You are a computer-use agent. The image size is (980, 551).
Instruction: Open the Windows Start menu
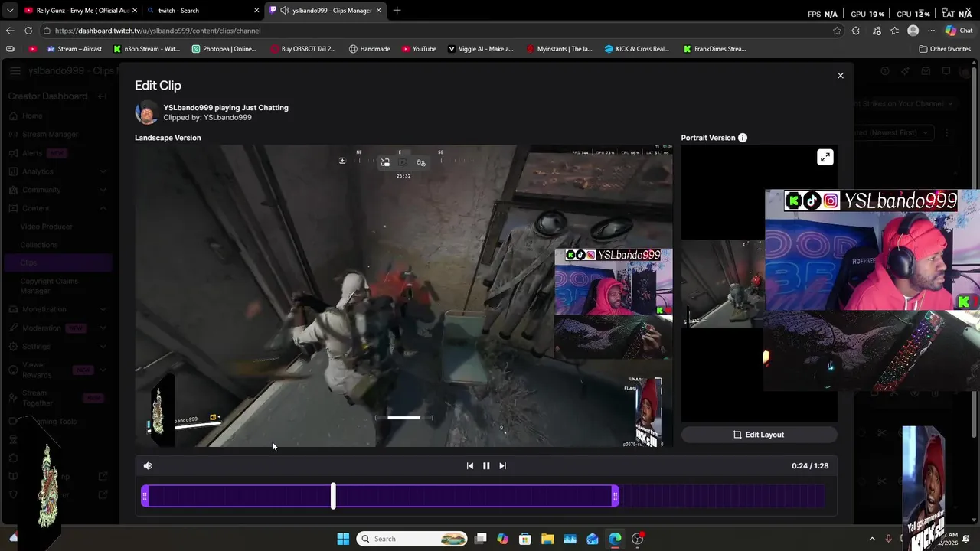[343, 539]
